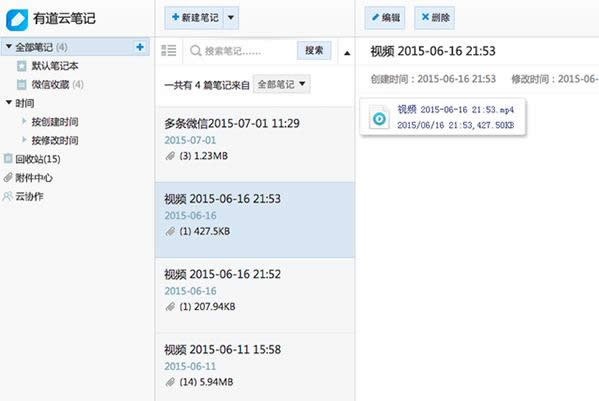Expand 按创建时间 tree item

click(x=24, y=121)
